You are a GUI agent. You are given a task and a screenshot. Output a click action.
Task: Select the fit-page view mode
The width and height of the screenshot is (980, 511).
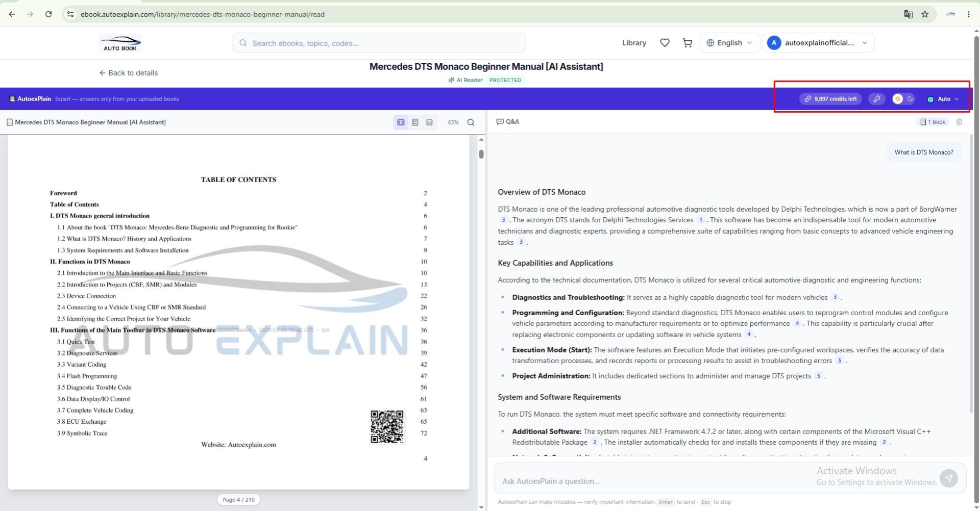coord(415,122)
